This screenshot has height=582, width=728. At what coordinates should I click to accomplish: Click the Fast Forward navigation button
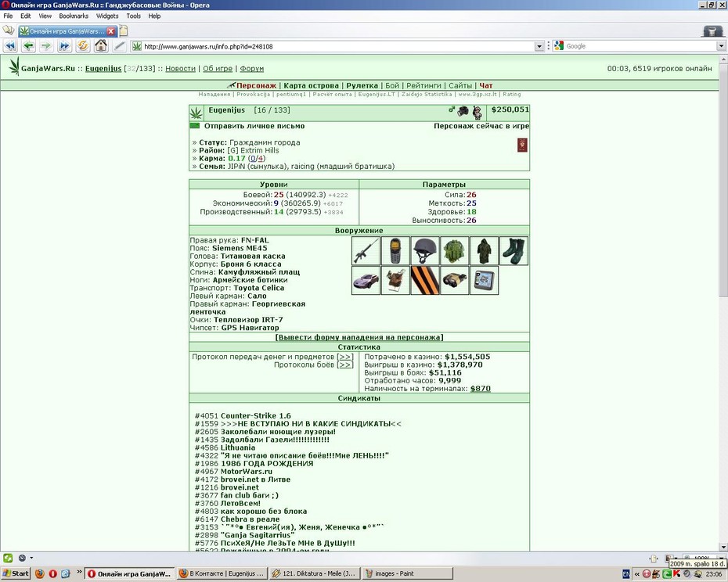click(x=64, y=46)
